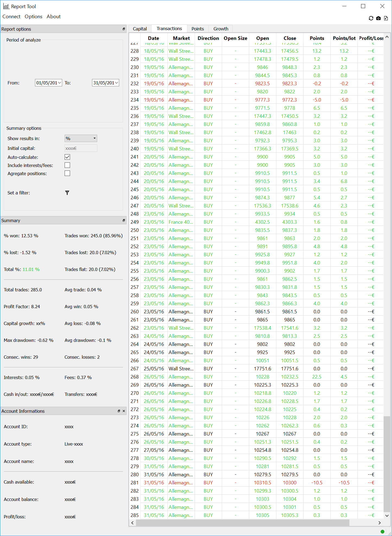This screenshot has height=536, width=392.
Task: Switch to the Points tab
Action: 198,29
